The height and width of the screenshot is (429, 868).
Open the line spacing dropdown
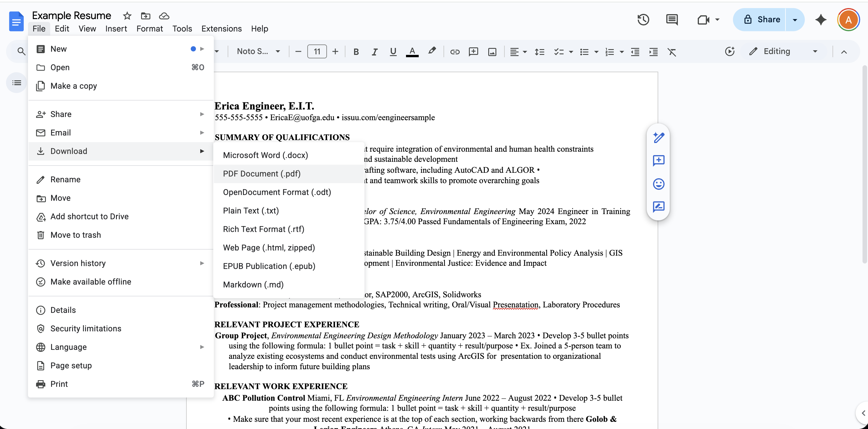(x=539, y=52)
